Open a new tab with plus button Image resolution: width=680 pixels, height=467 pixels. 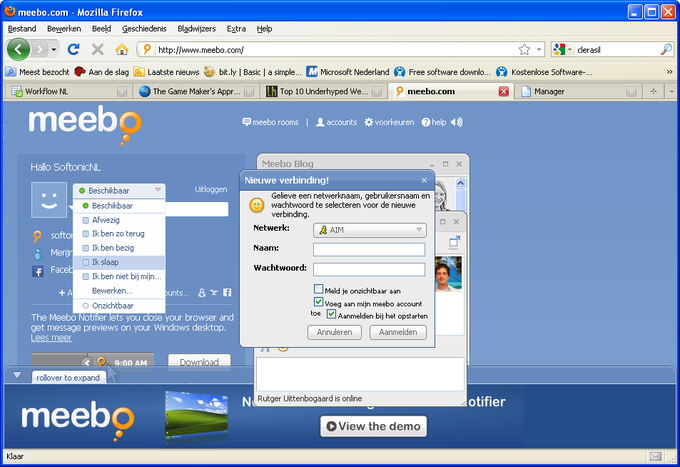(x=654, y=91)
